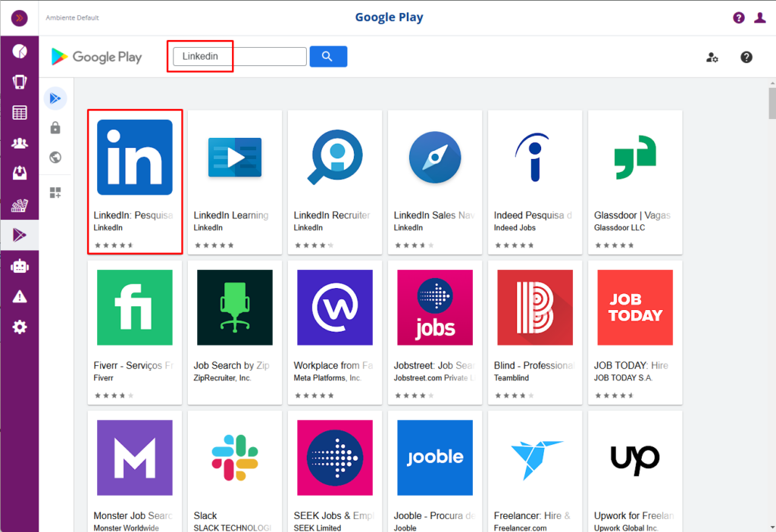
Task: Open the JOB TODAY app card
Action: point(635,333)
